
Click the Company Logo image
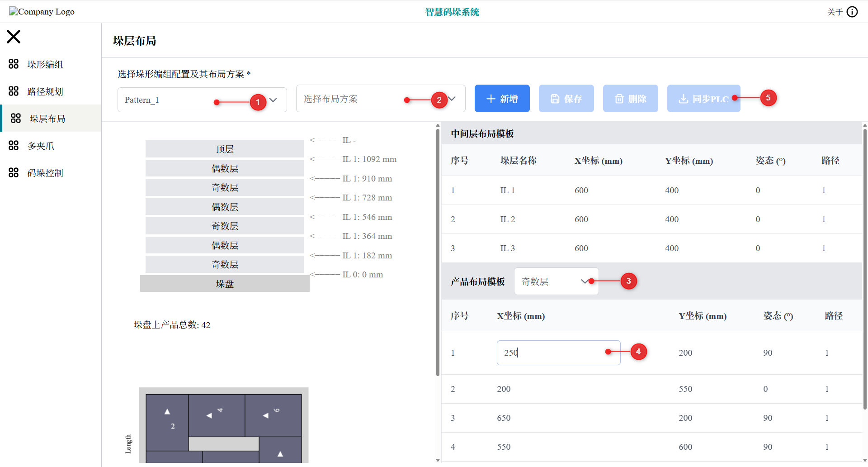(x=42, y=11)
